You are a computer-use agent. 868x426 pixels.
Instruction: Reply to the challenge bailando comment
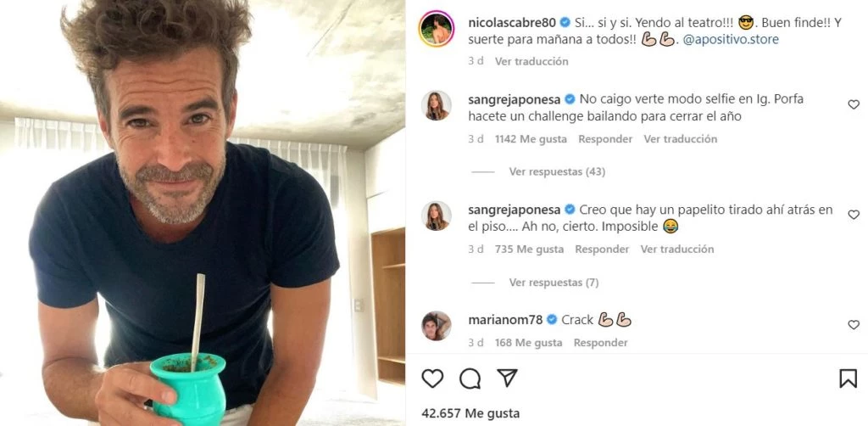pyautogui.click(x=605, y=139)
